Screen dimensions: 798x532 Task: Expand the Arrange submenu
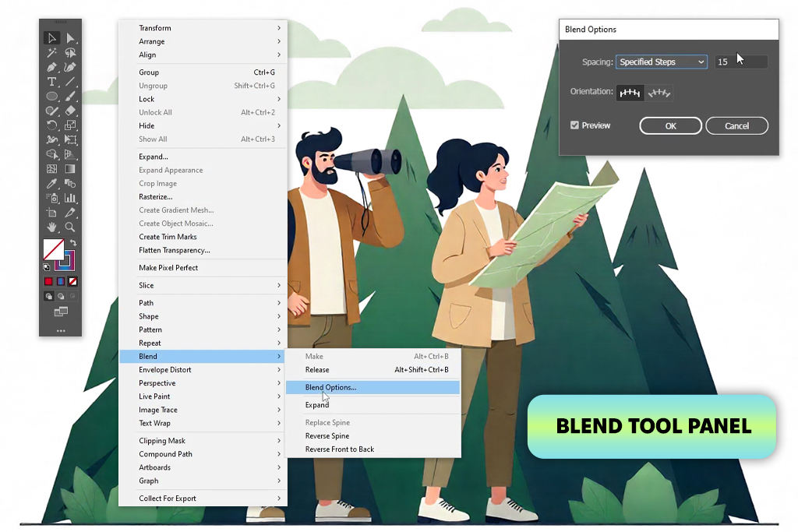tap(203, 41)
